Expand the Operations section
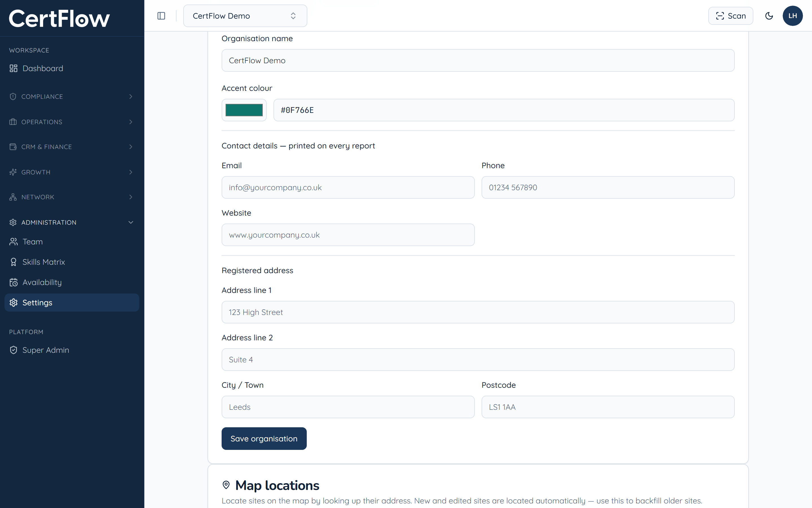Screen dimensions: 812x508 tap(72, 122)
